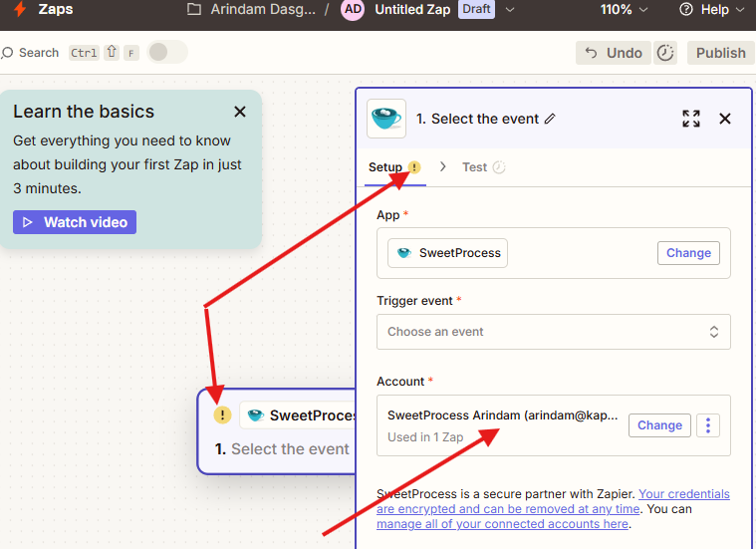The height and width of the screenshot is (549, 756).
Task: Toggle the switch next to Search
Action: pos(167,53)
